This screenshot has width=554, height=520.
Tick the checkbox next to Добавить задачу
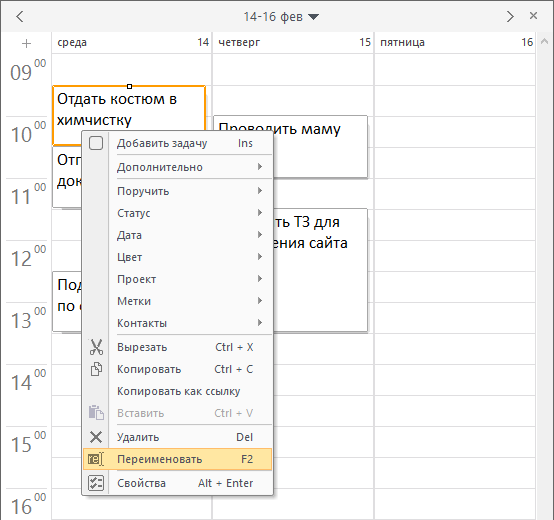point(96,143)
